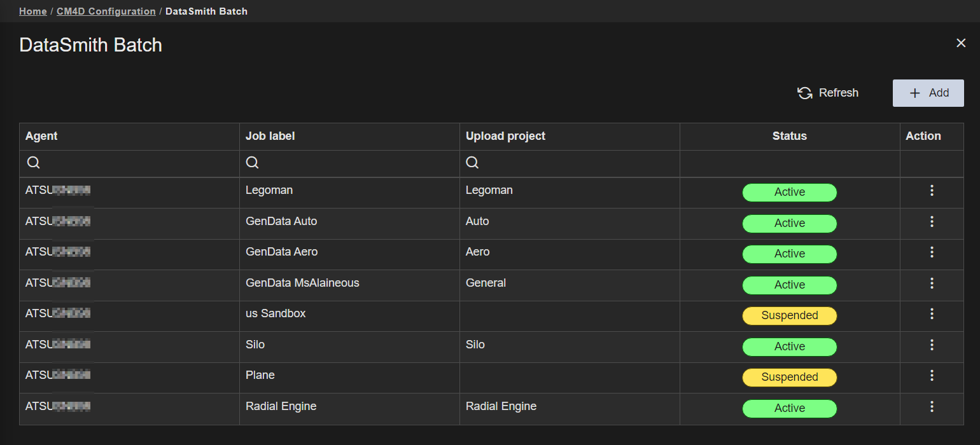Screen dimensions: 980x445
Task: Click the Job label filter field
Action: (x=353, y=163)
